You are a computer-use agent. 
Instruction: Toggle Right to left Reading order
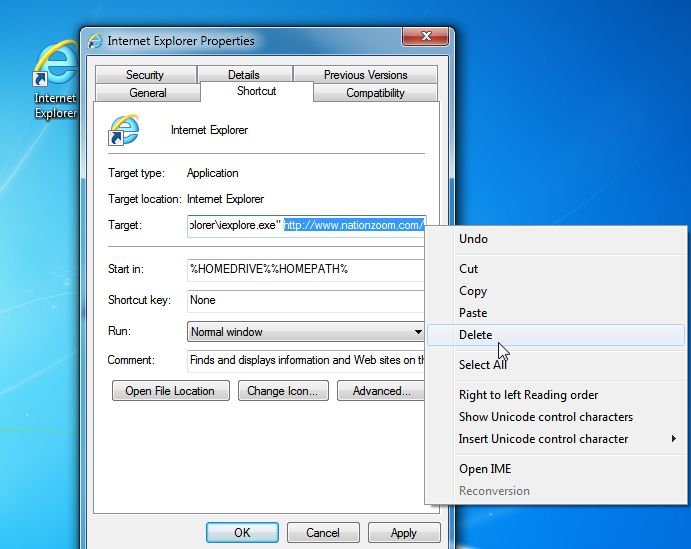pos(556,395)
